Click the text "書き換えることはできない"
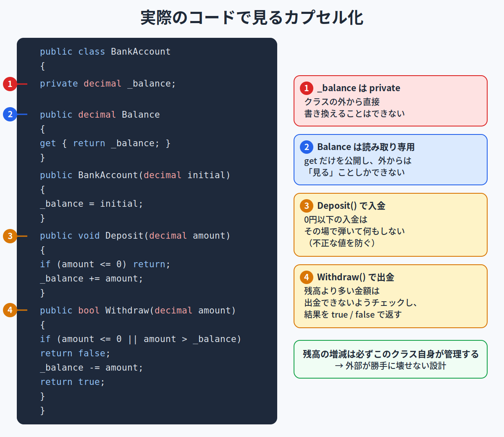Screen dimensions: 504x437 point(354,113)
